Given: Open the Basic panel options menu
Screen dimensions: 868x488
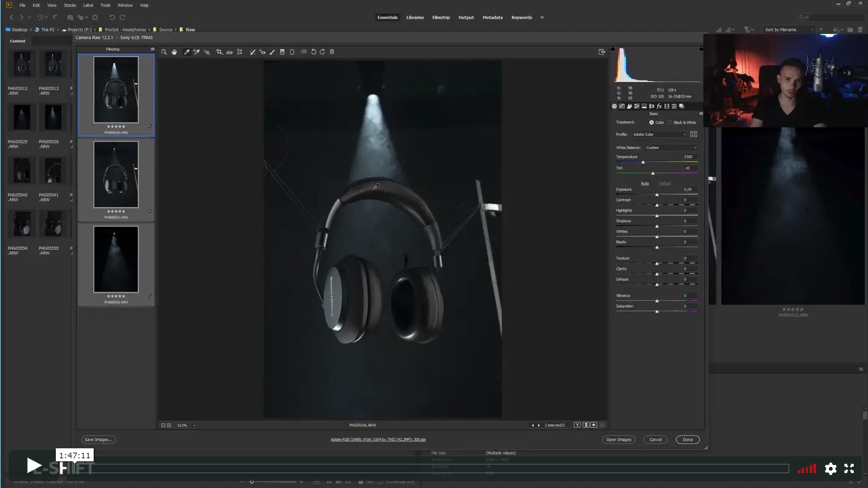Looking at the screenshot, I should pos(701,113).
